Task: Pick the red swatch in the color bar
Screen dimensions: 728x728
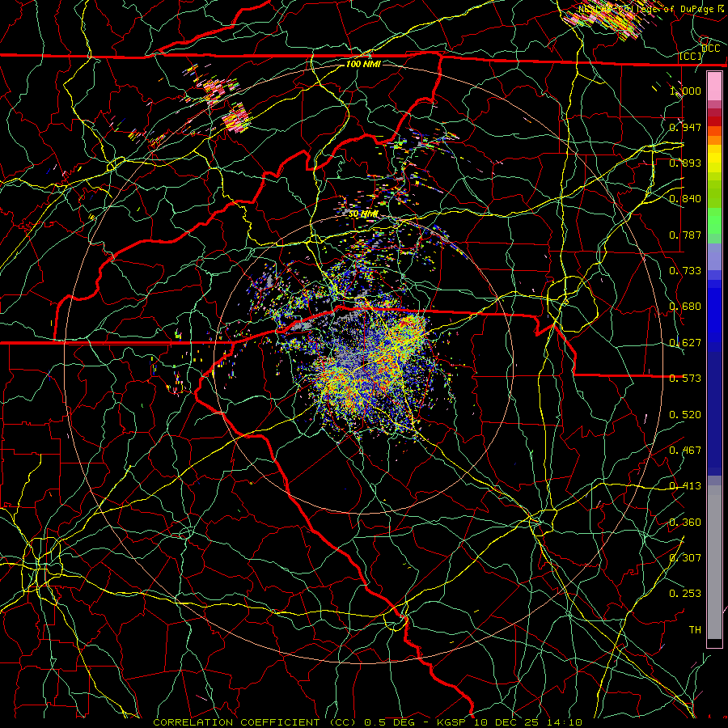Action: pyautogui.click(x=714, y=121)
